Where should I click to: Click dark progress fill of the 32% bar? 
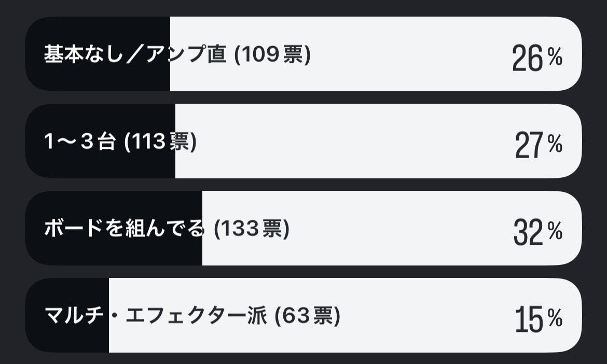114,252
